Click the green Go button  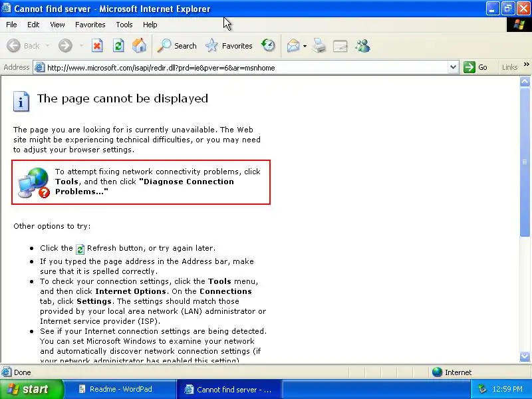coord(476,67)
